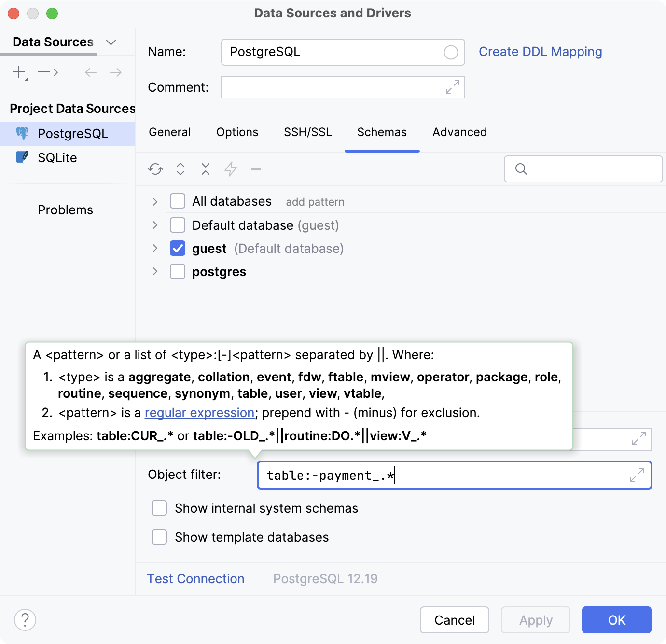The width and height of the screenshot is (666, 644).
Task: Enable Show internal system schemas
Action: pyautogui.click(x=159, y=508)
